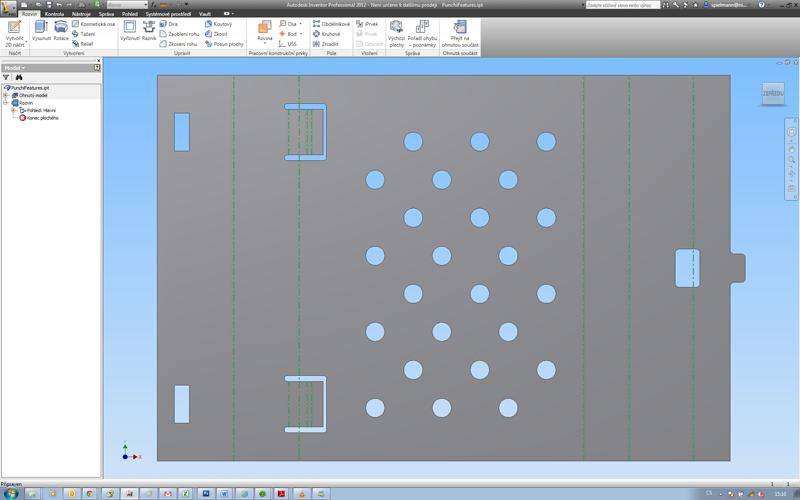Screen dimensions: 800x500
Task: Collapse the Rozvin tree node
Action: 6,103
